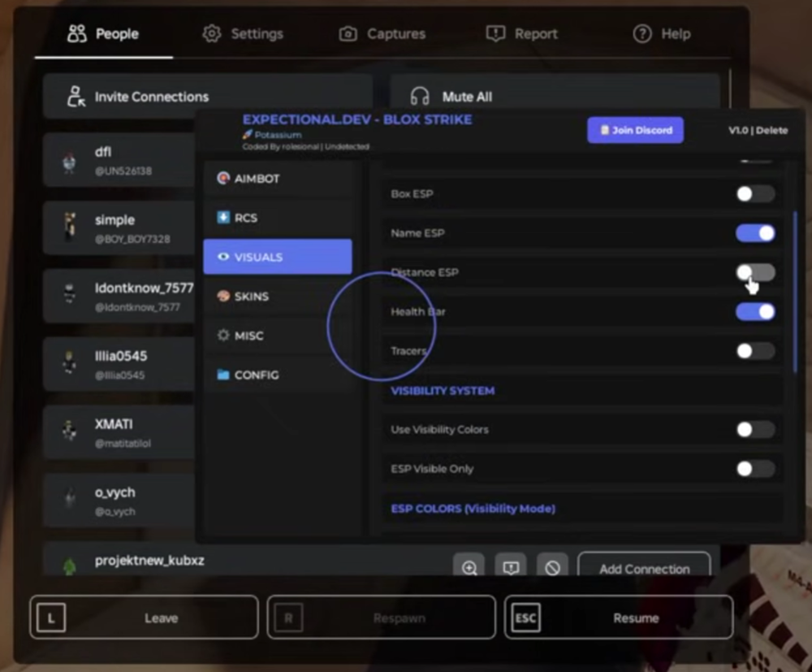The image size is (812, 672).
Task: Toggle Use Visibility Colors on
Action: [754, 430]
